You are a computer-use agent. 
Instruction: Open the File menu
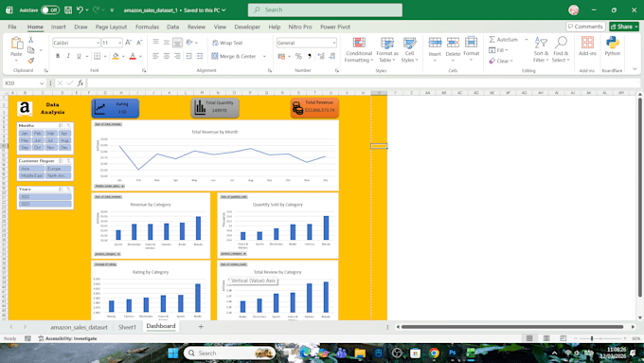point(12,27)
